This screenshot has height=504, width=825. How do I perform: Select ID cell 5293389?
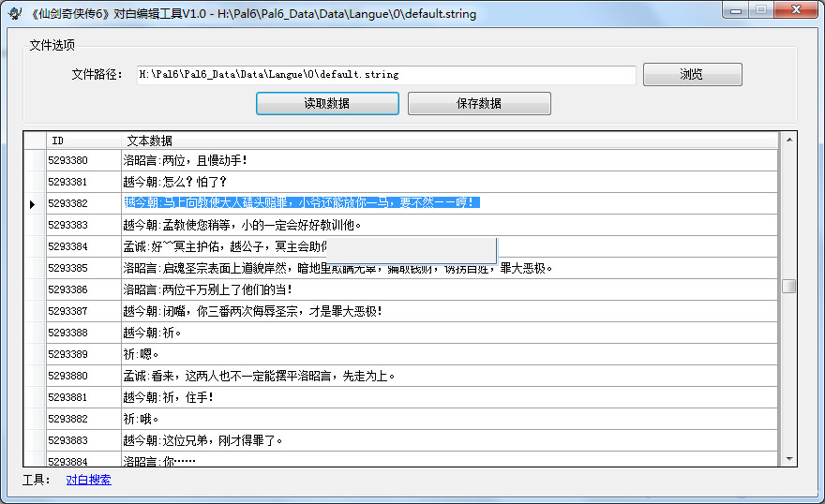83,354
